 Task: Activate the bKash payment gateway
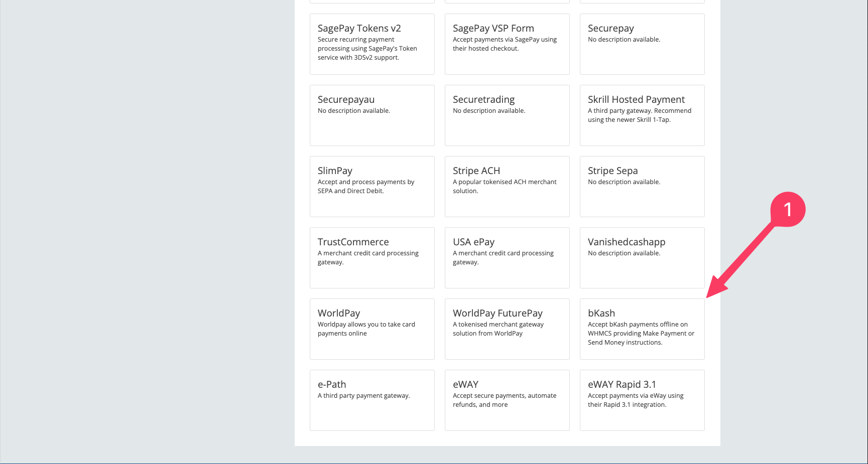click(642, 329)
